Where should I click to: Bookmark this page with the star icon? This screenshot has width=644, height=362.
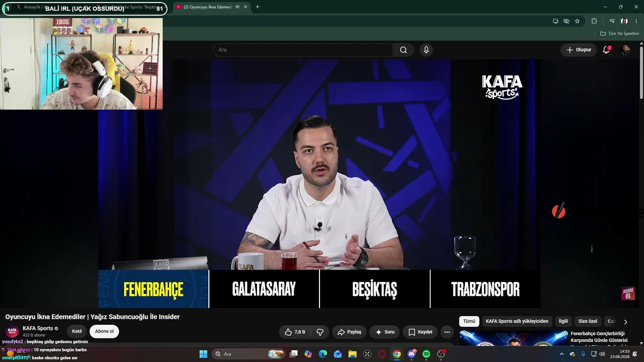pyautogui.click(x=577, y=21)
